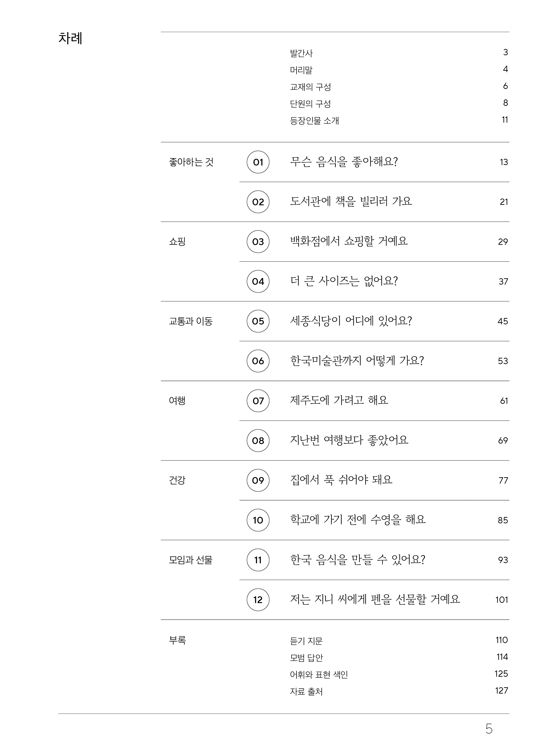The image size is (552, 756).
Task: Open chapter '무슨 음식을 좋아해요?'
Action: (344, 162)
